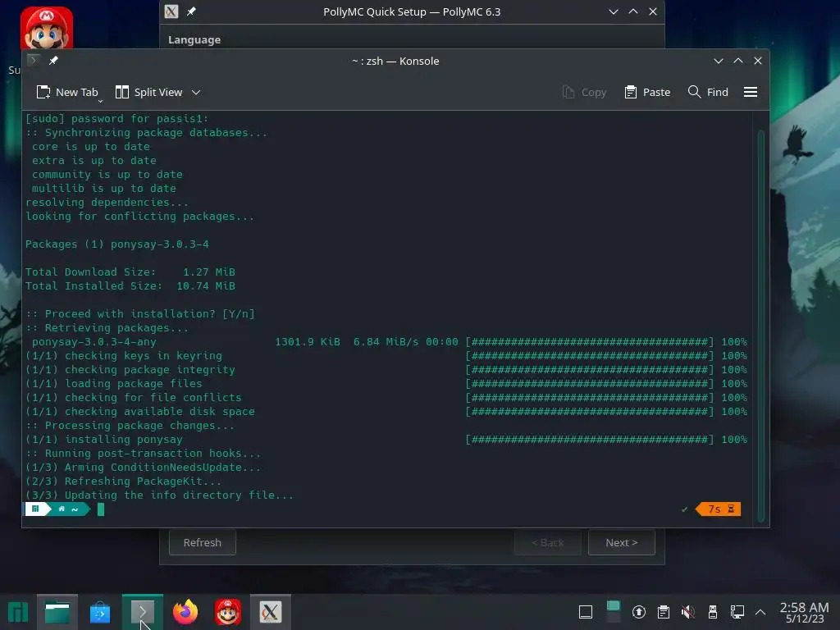Open the file manager from taskbar
The height and width of the screenshot is (630, 840).
point(57,612)
